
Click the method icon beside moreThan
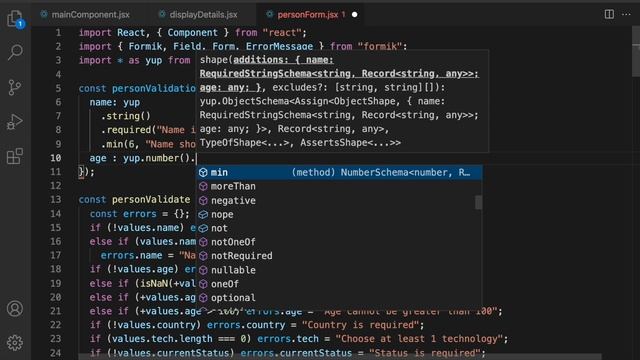[x=203, y=186]
